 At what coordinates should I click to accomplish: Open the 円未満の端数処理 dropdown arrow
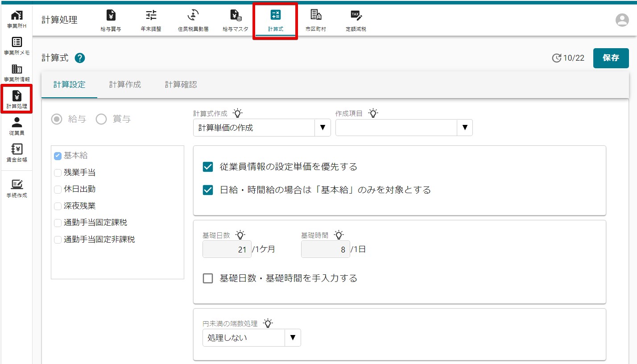click(x=293, y=338)
